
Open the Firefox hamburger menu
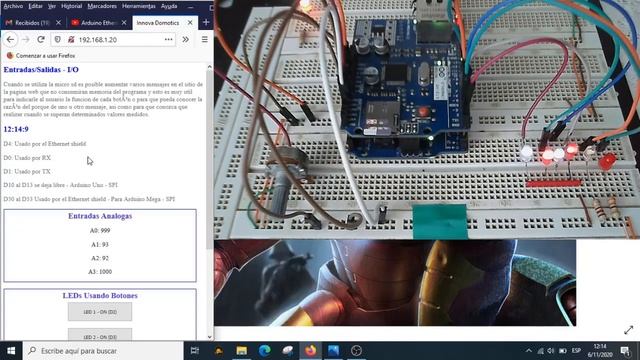point(204,40)
